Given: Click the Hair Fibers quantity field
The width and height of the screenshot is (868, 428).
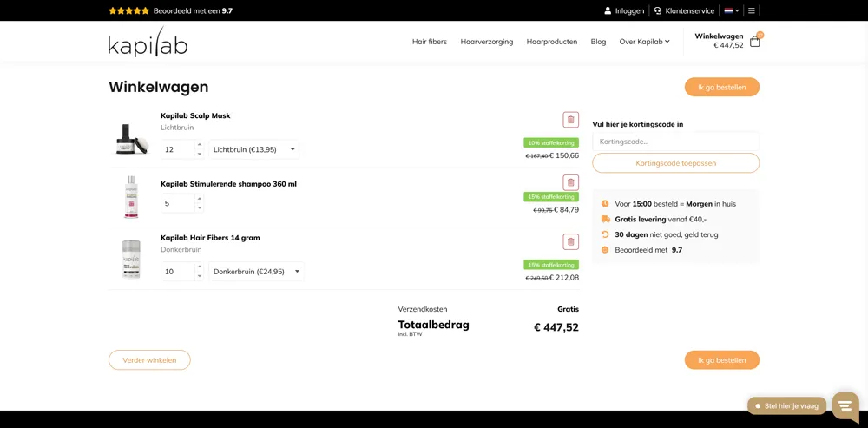Looking at the screenshot, I should pos(178,272).
